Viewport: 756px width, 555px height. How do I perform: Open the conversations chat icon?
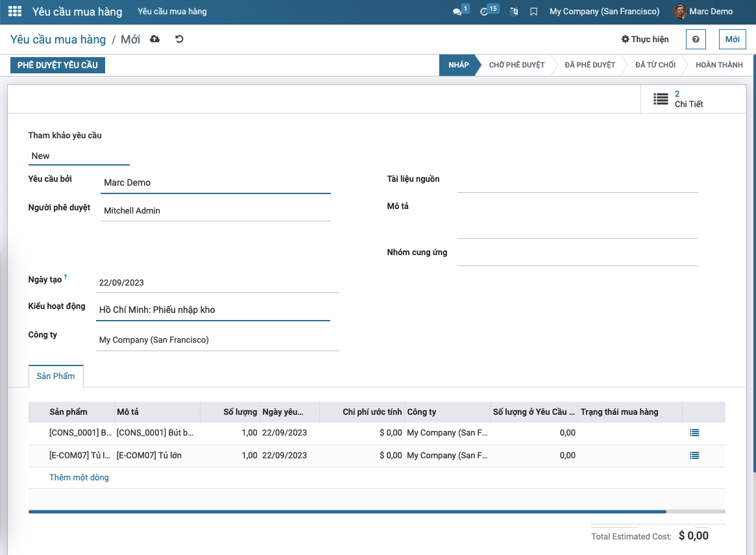[457, 12]
